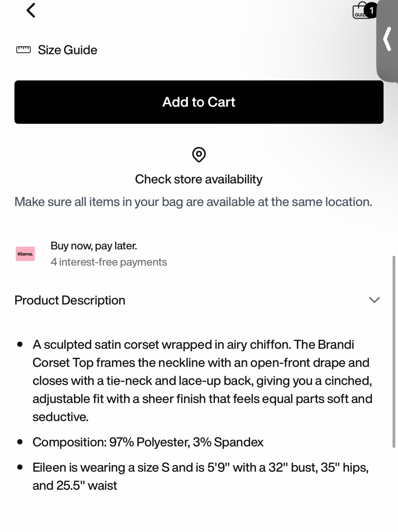Click the Composition polyester spandex bullet
398x532 pixels.
coord(148,442)
